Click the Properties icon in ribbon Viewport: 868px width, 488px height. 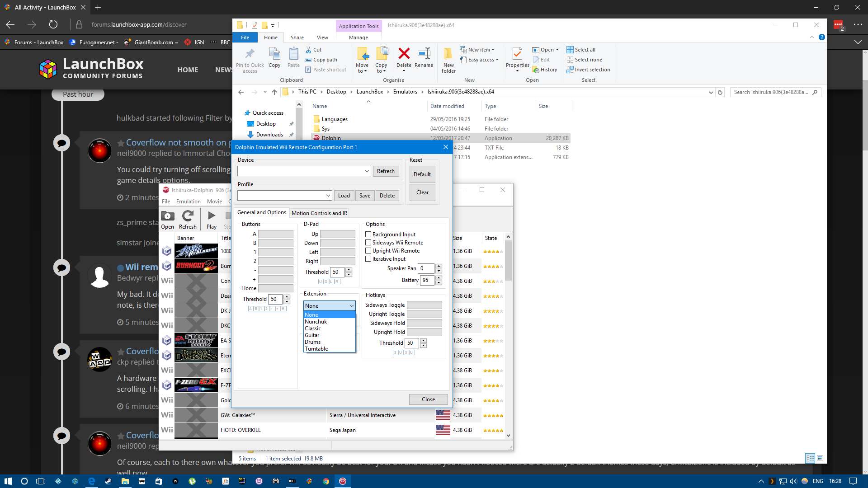(x=517, y=54)
